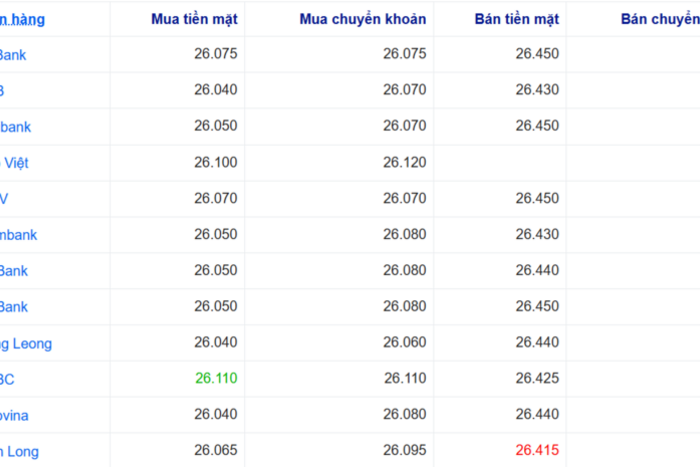Screen dimensions: 700x467
Task: Select the red 26.415 sell cash value
Action: [x=537, y=450]
